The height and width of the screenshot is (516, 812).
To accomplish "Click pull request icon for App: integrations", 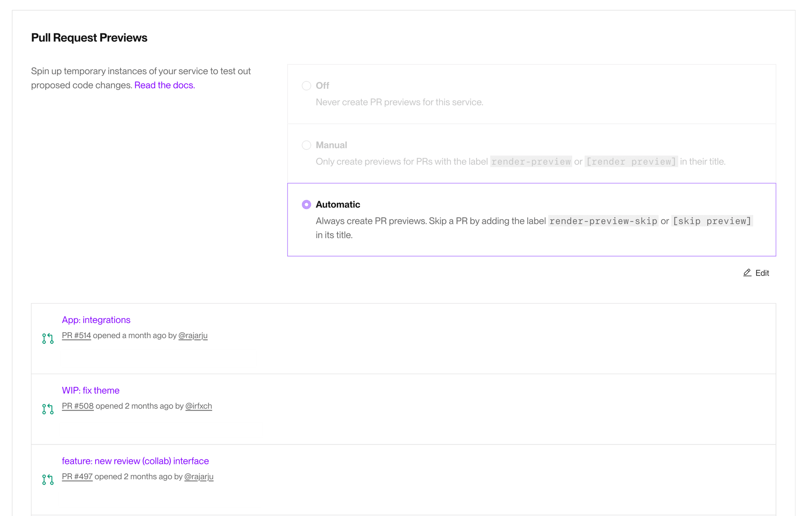I will coord(48,339).
